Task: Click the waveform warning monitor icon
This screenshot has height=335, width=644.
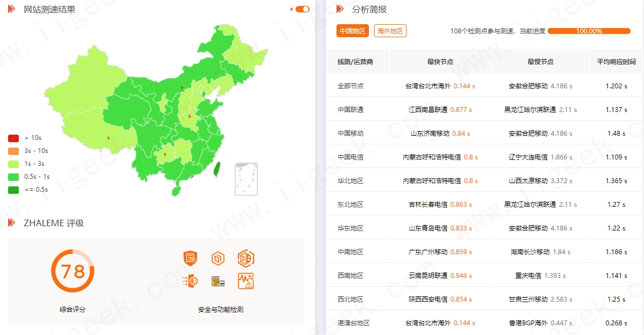Action: (246, 281)
